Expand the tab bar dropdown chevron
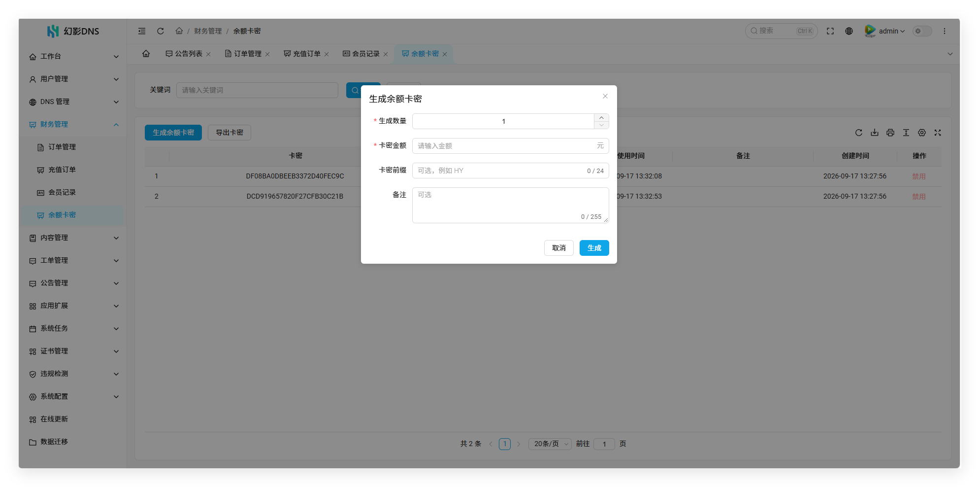The image size is (980, 487). pos(950,54)
